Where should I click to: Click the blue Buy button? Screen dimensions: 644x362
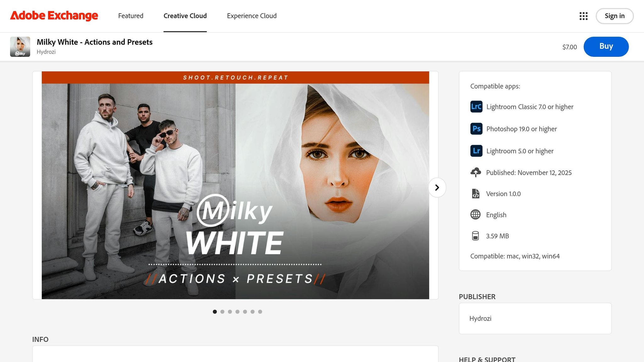coord(606,47)
